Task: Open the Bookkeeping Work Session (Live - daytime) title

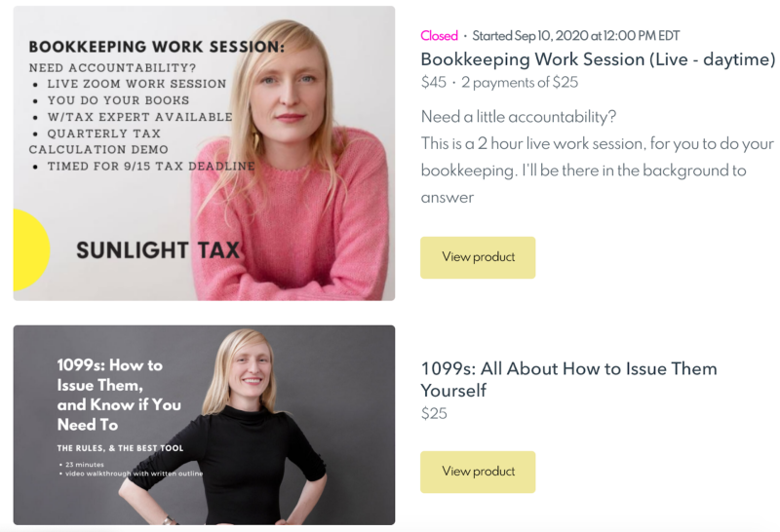Action: click(x=598, y=59)
